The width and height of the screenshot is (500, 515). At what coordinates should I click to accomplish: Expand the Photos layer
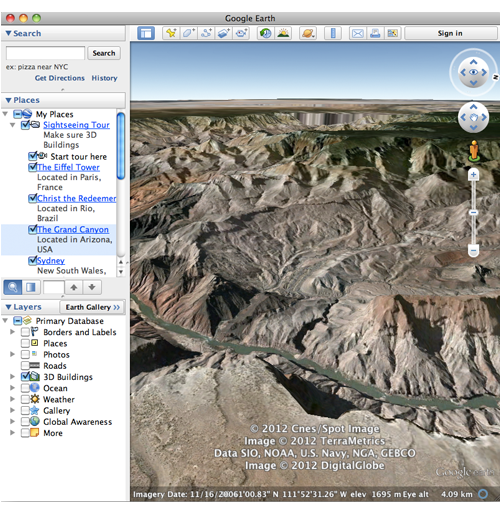tap(13, 354)
